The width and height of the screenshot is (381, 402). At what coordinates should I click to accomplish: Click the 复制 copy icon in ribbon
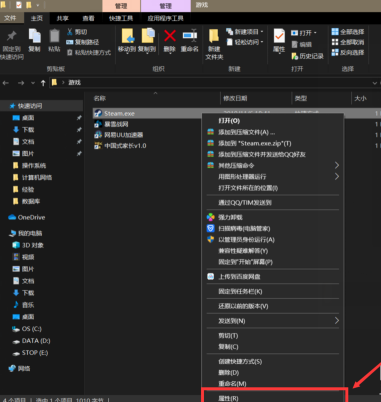34,36
